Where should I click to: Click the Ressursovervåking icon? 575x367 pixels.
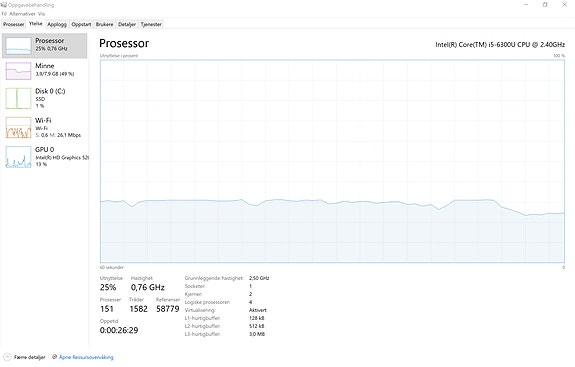[55, 357]
